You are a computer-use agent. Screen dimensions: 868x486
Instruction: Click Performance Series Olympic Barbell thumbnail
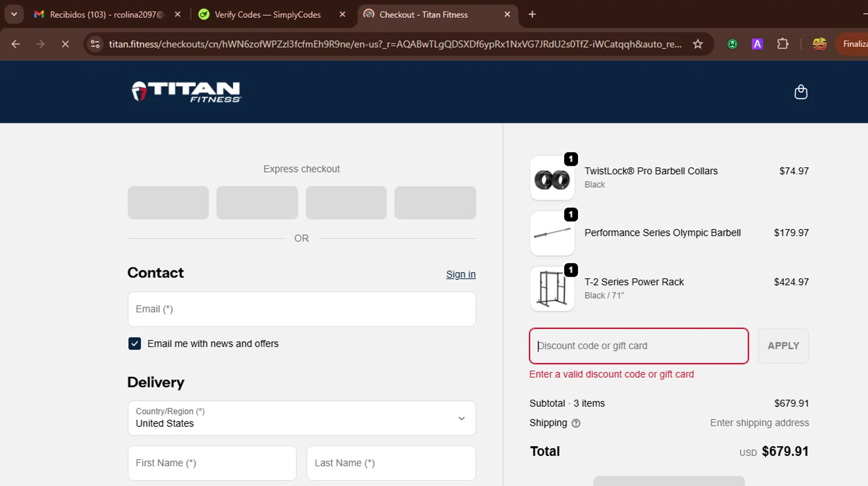point(552,233)
